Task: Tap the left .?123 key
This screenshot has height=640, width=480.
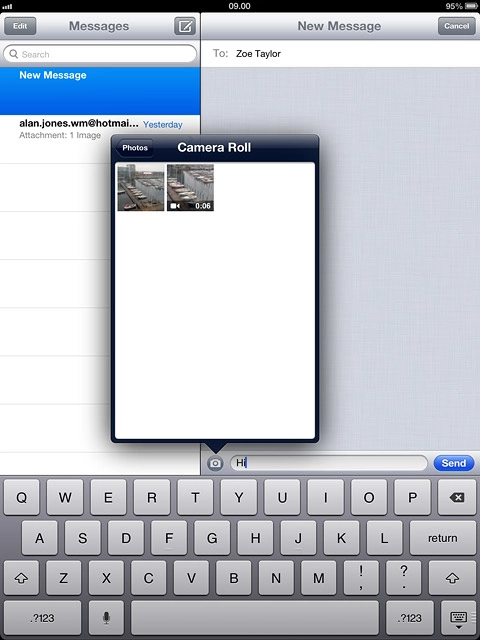Action: [x=42, y=618]
